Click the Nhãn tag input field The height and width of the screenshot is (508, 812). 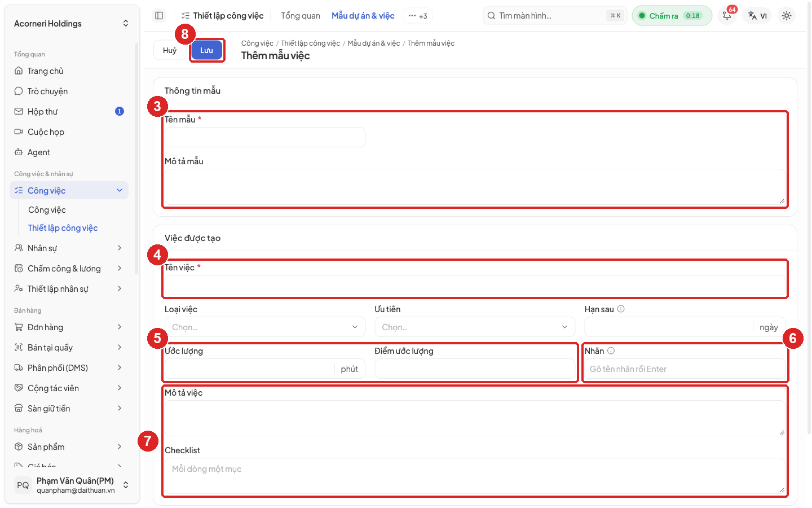click(x=685, y=369)
